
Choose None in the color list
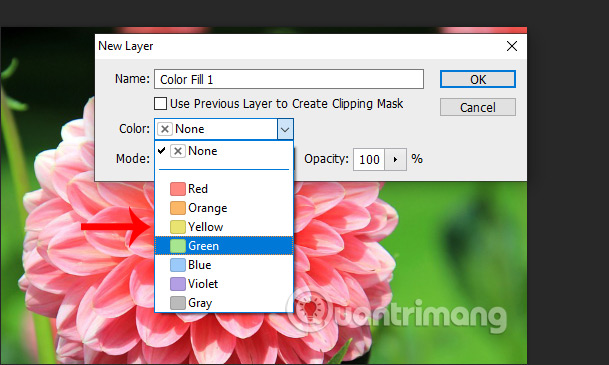(224, 151)
